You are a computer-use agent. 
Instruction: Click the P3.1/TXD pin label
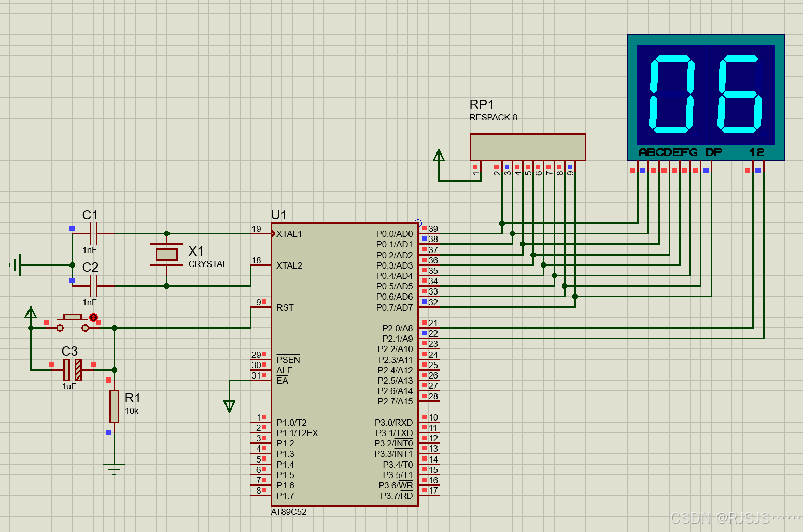pyautogui.click(x=394, y=433)
